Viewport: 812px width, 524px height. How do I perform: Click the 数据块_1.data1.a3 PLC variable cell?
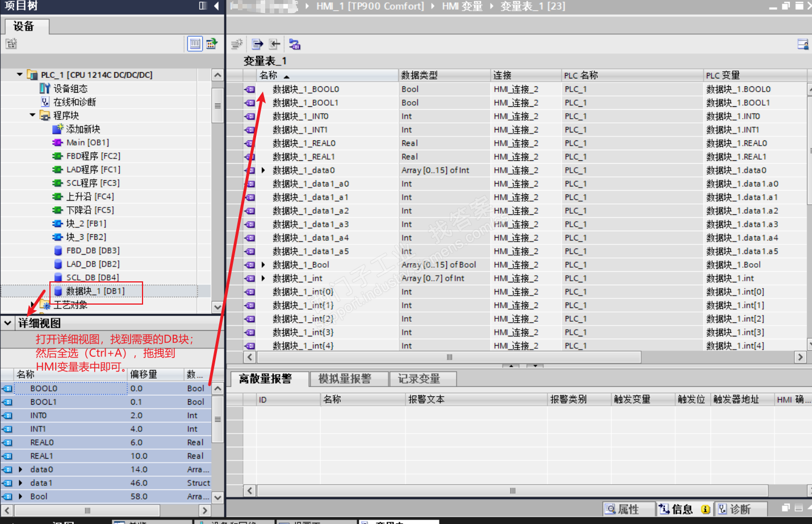tap(756, 224)
